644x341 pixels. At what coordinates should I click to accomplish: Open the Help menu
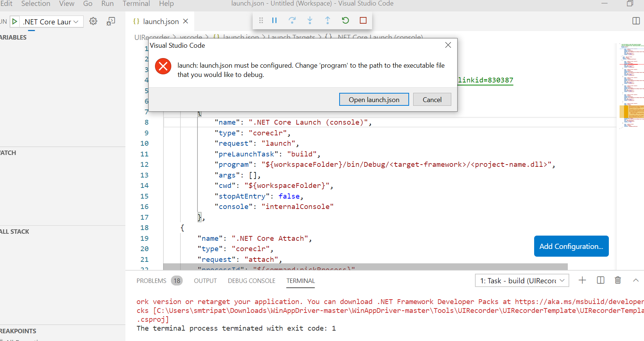pos(166,4)
